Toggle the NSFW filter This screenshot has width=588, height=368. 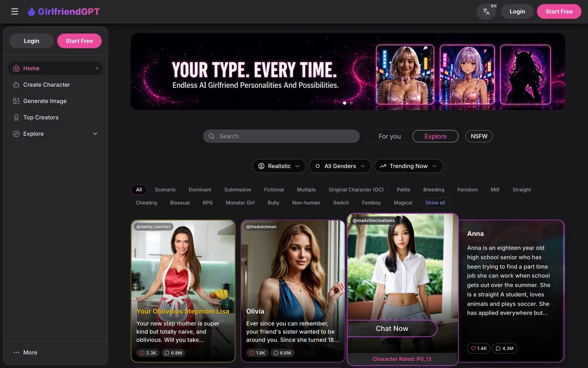479,136
